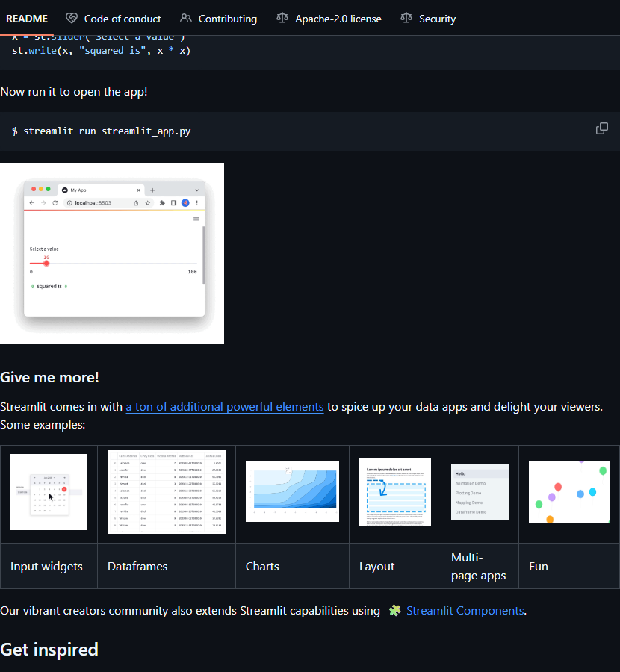620x672 pixels.
Task: Follow the Streamlit Components link
Action: [x=465, y=611]
